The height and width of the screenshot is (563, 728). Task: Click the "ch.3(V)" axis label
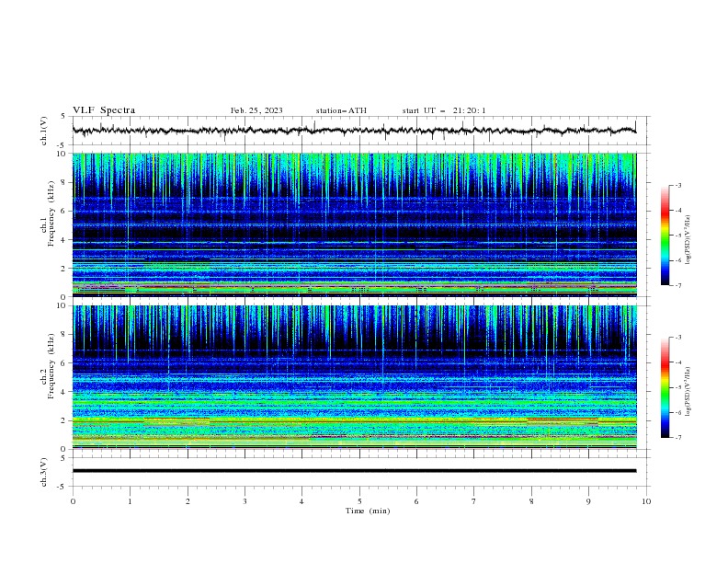point(44,472)
